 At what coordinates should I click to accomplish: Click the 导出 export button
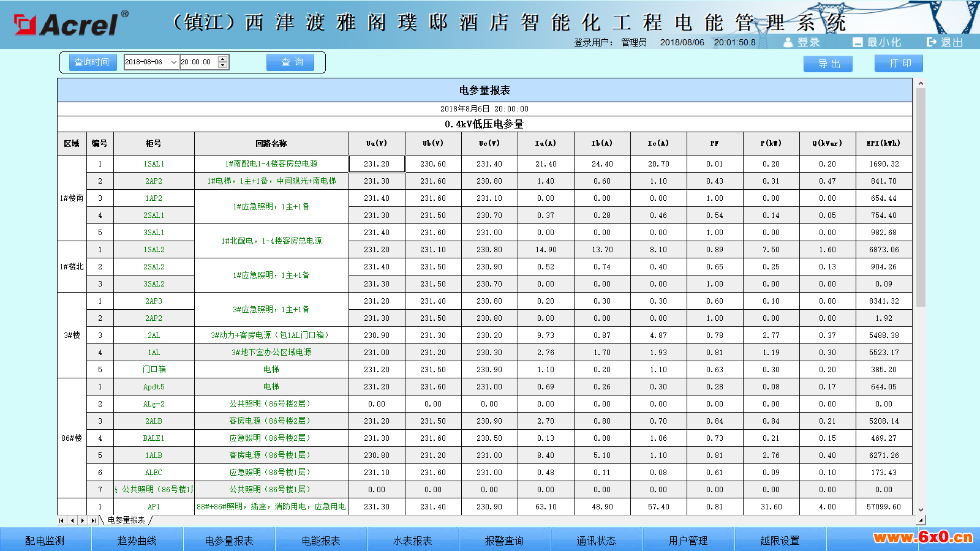pyautogui.click(x=827, y=64)
